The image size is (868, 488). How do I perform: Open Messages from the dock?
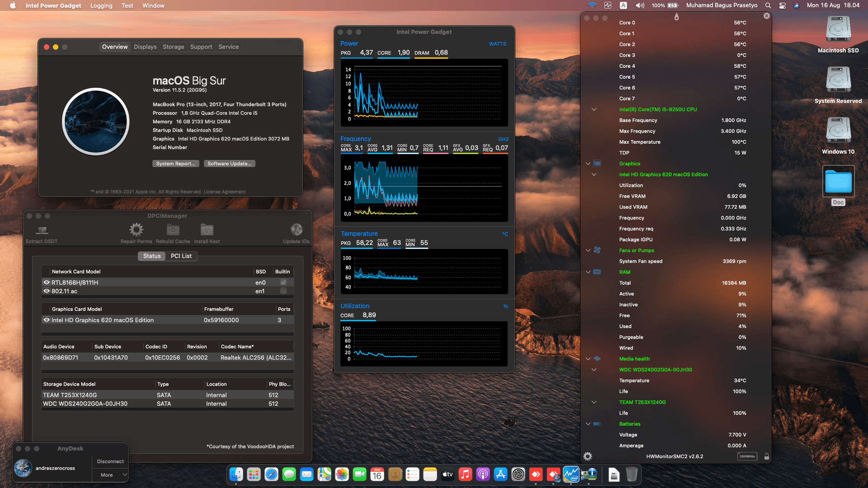tap(289, 474)
